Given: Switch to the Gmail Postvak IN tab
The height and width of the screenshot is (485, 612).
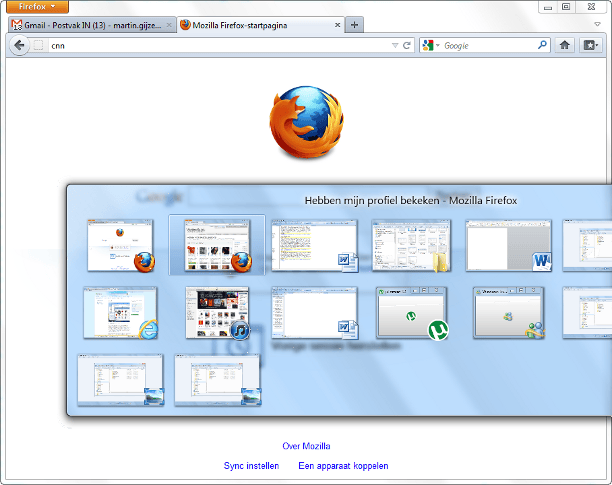Looking at the screenshot, I should click(x=92, y=25).
